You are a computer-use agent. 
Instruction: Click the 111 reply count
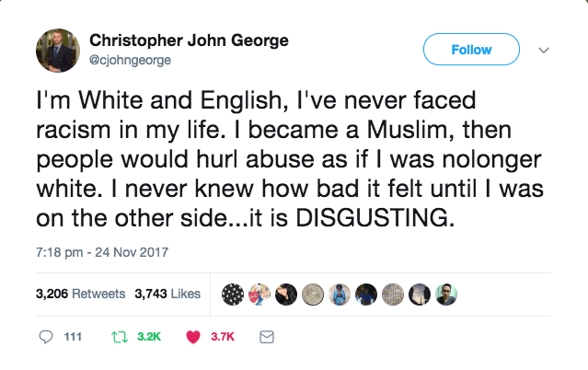pos(73,337)
